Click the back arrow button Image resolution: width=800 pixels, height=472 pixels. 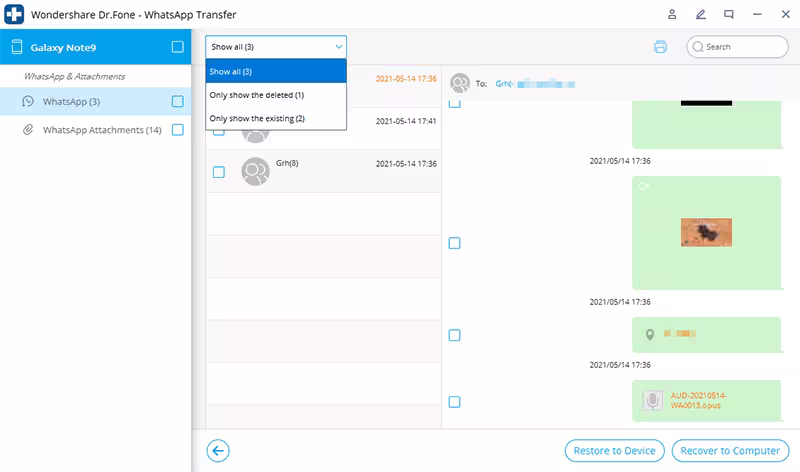(x=218, y=451)
